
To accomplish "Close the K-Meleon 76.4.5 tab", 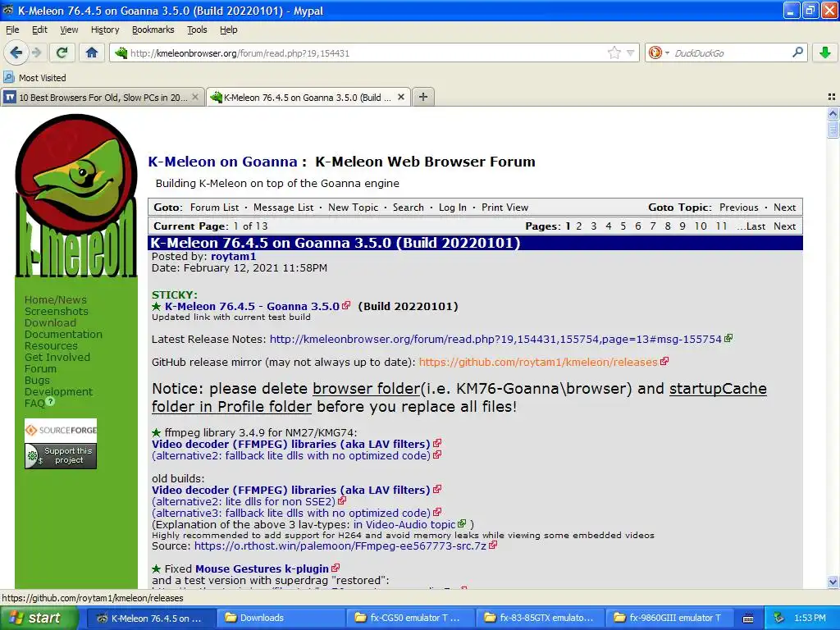I will 400,97.
